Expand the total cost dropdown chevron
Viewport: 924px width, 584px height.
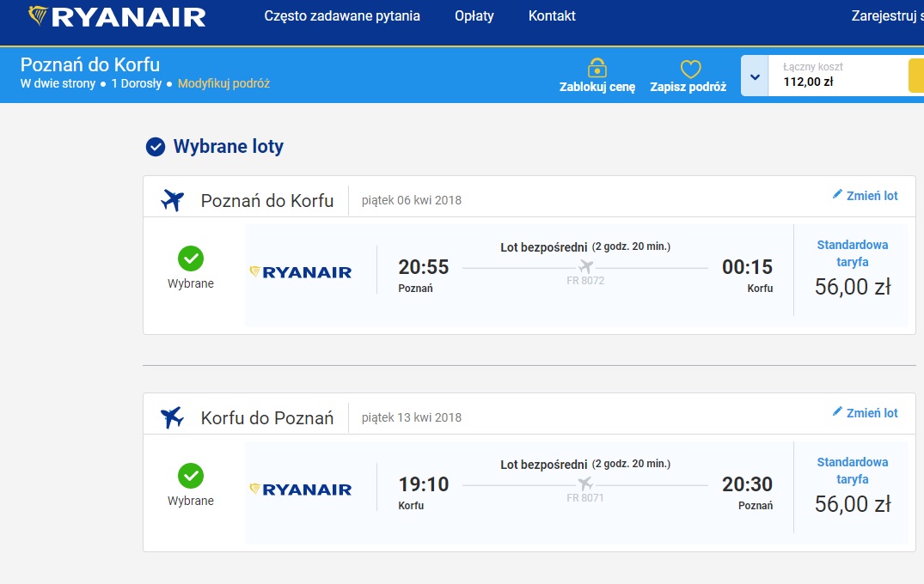coord(755,76)
